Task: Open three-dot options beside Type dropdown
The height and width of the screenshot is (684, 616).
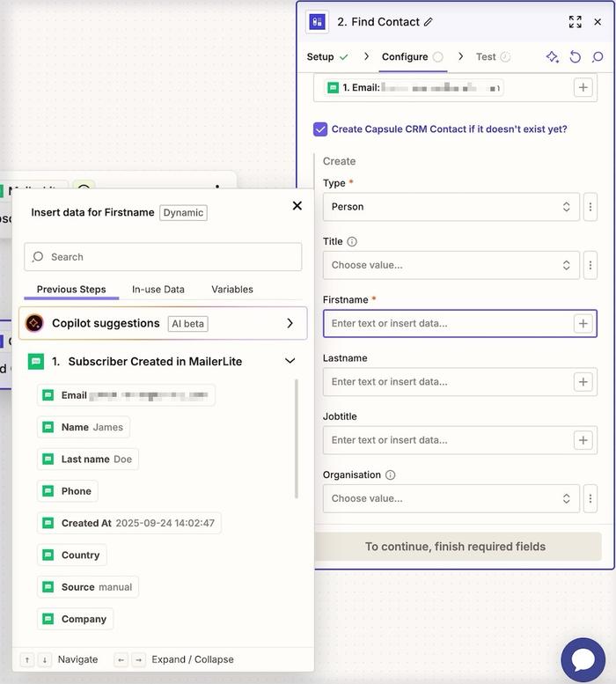Action: 590,207
